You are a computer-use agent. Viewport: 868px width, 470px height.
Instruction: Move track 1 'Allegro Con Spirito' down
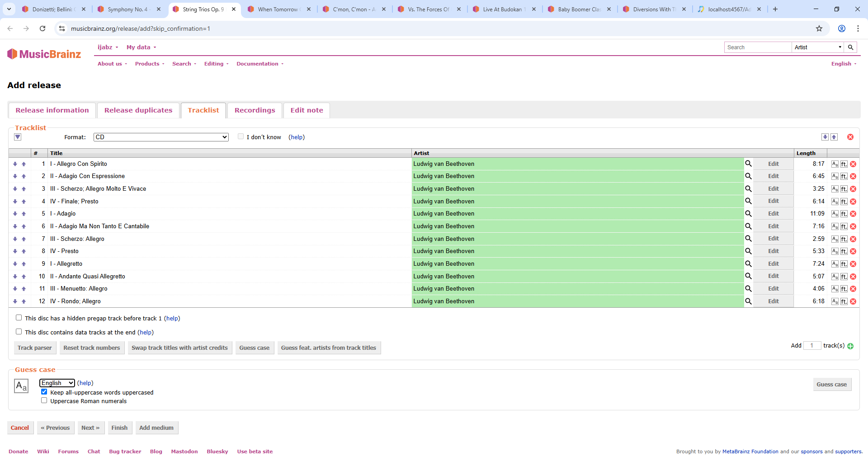click(15, 164)
